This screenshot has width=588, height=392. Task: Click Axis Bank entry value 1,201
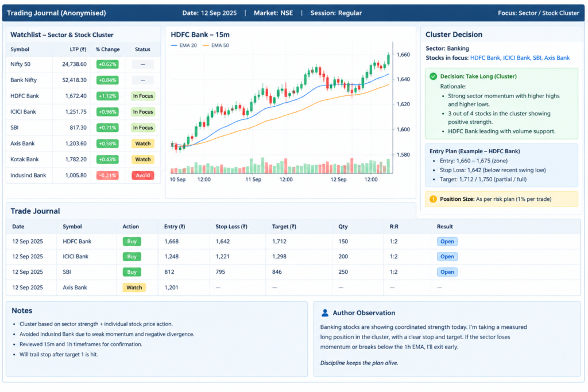click(x=171, y=288)
